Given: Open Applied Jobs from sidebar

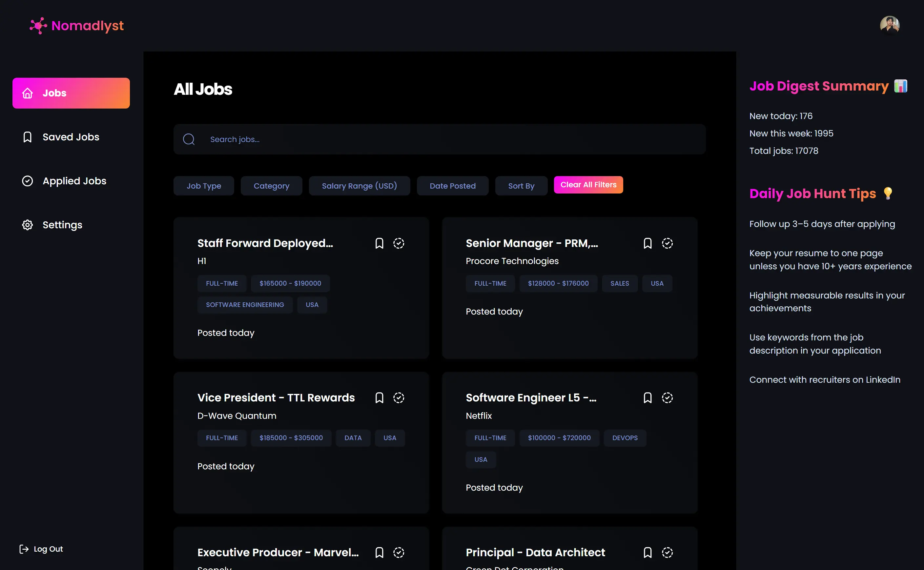Looking at the screenshot, I should (x=74, y=181).
